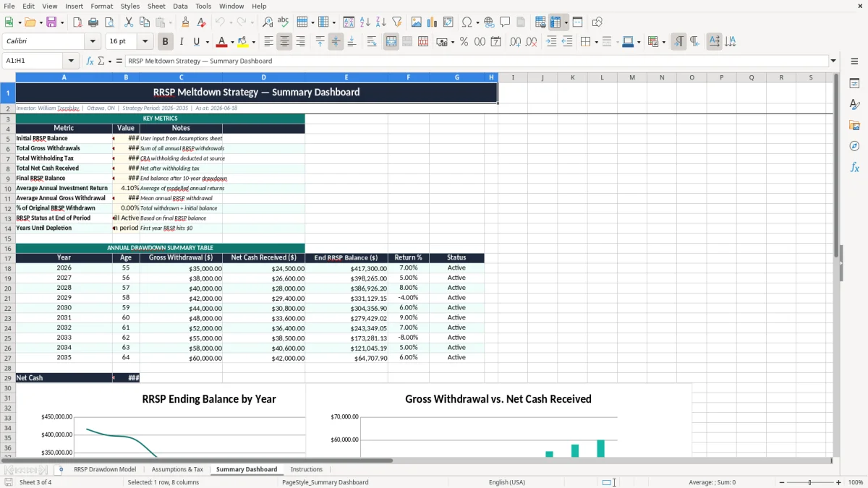Viewport: 868px width, 488px height.
Task: Click Zoom In plus button
Action: 838,482
